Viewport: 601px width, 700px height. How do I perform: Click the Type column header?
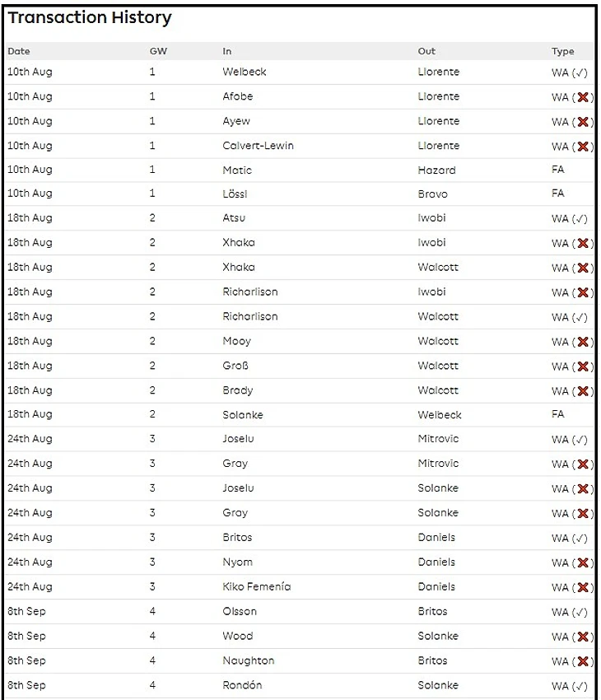[563, 51]
